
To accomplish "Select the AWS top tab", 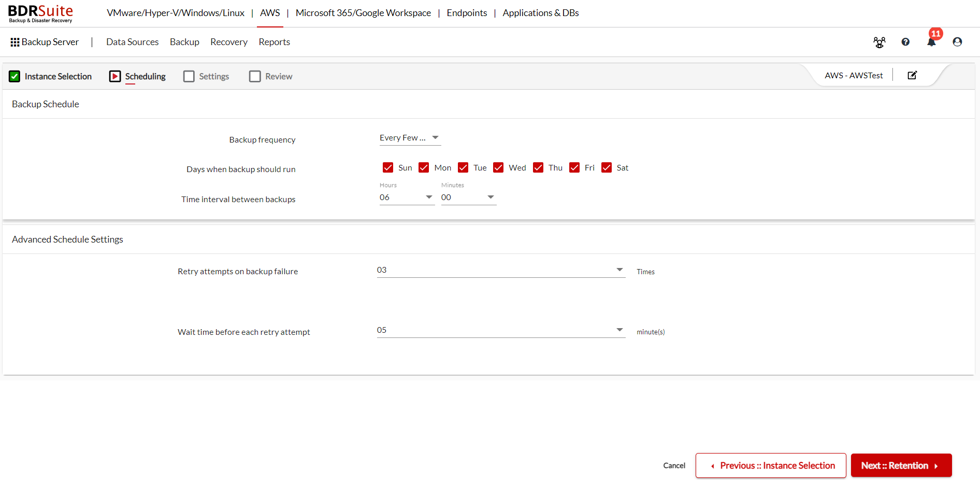I will point(270,13).
